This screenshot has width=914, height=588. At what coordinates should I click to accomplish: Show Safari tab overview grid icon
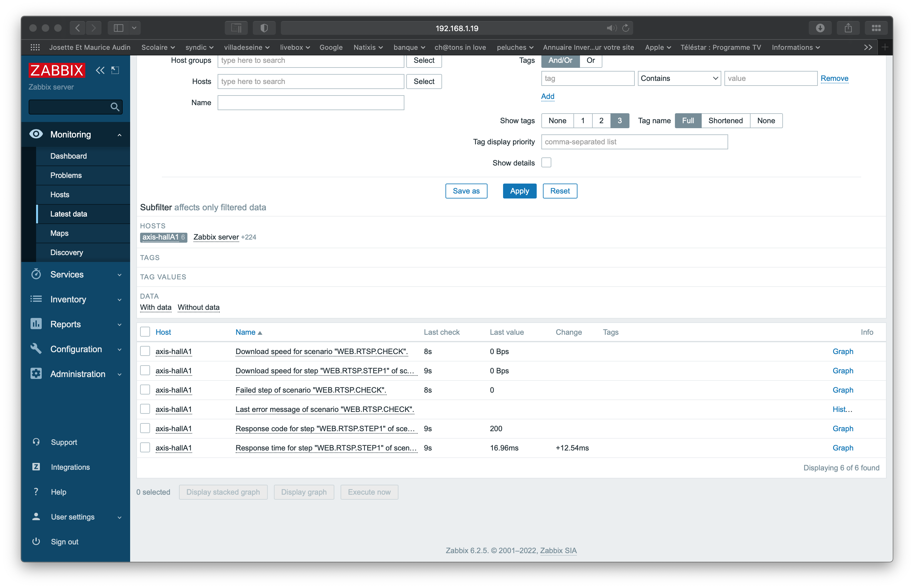coord(876,28)
